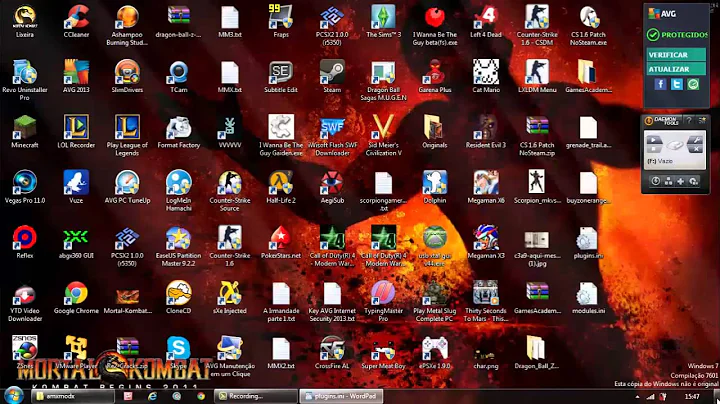
Task: Launch Vuze desktop shortcut
Action: [76, 184]
